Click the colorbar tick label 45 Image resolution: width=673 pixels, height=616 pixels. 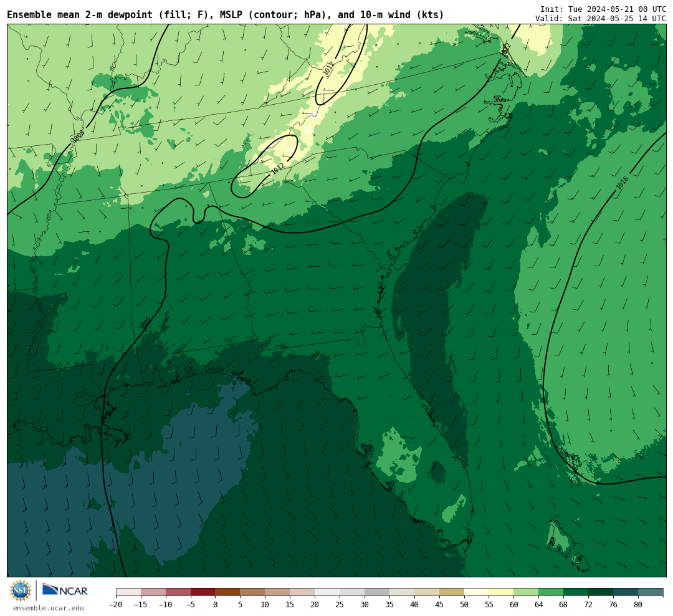click(x=439, y=605)
